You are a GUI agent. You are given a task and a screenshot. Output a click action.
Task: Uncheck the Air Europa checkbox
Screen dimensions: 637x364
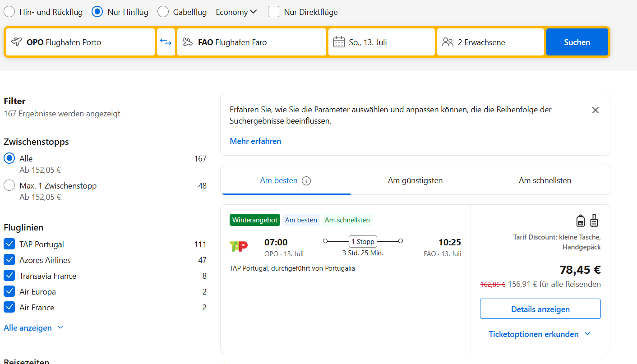9,291
